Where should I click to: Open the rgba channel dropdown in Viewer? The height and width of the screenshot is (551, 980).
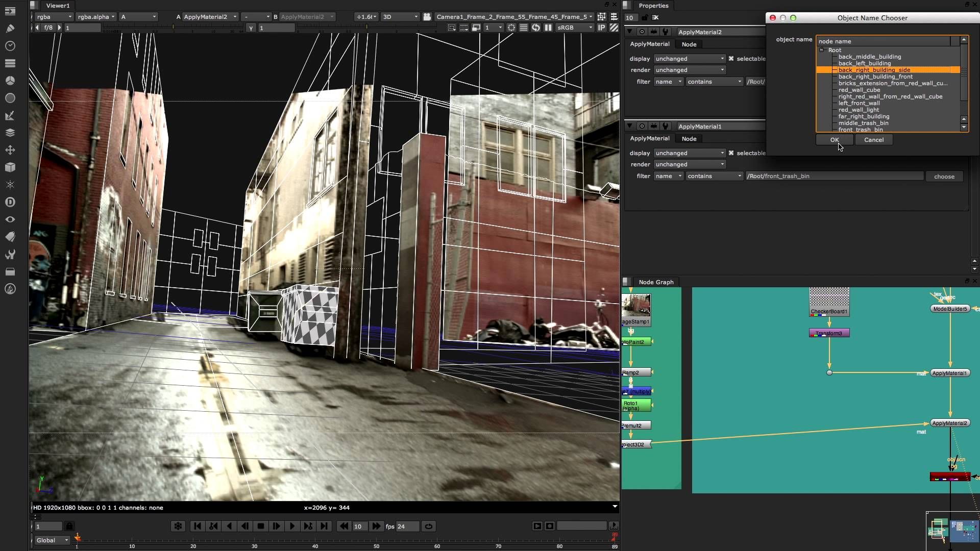[x=54, y=17]
